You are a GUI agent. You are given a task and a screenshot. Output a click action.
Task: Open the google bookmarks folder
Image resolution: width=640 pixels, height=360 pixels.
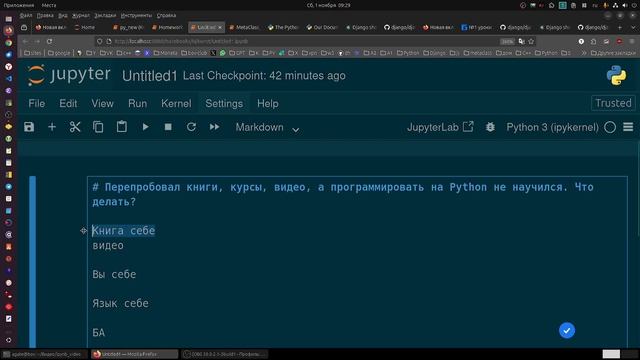coord(59,53)
